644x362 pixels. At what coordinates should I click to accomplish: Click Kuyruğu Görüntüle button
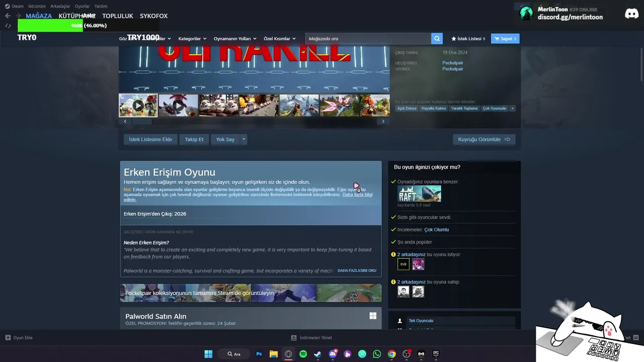tap(484, 139)
